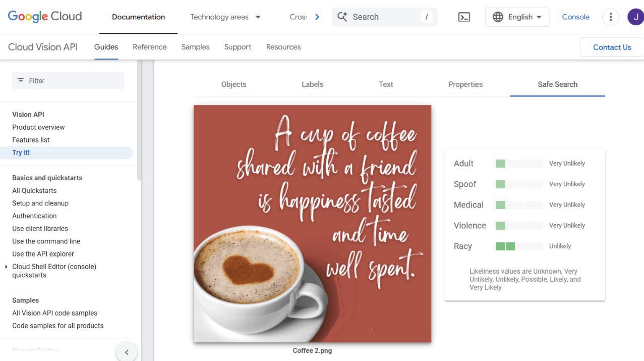The width and height of the screenshot is (644, 361).
Task: Click the Adult likelihood bar
Action: coord(519,163)
